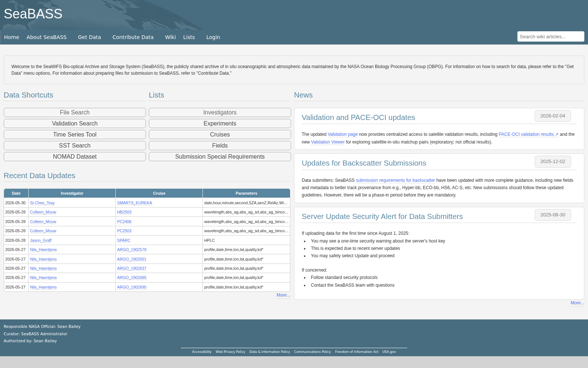Viewport: 588px width, 368px height.
Task: Open the SMARTS_EUREKA cruise link
Action: (135, 203)
